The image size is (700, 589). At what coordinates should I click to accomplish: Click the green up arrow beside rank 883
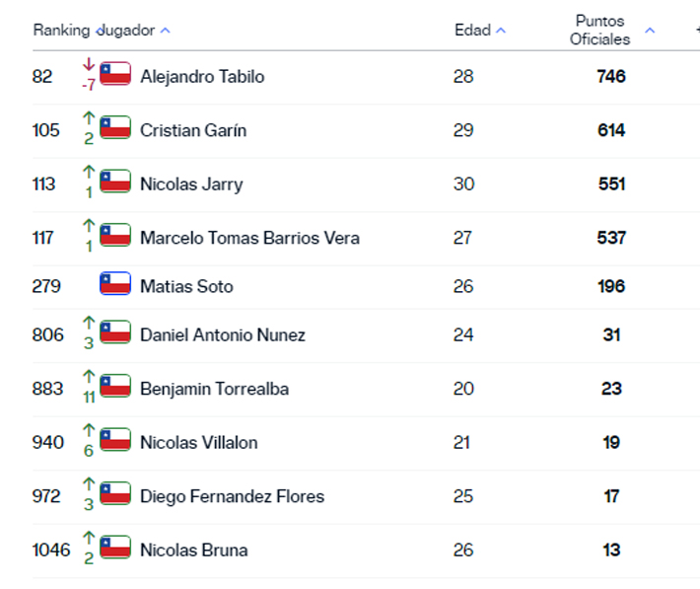click(x=89, y=377)
